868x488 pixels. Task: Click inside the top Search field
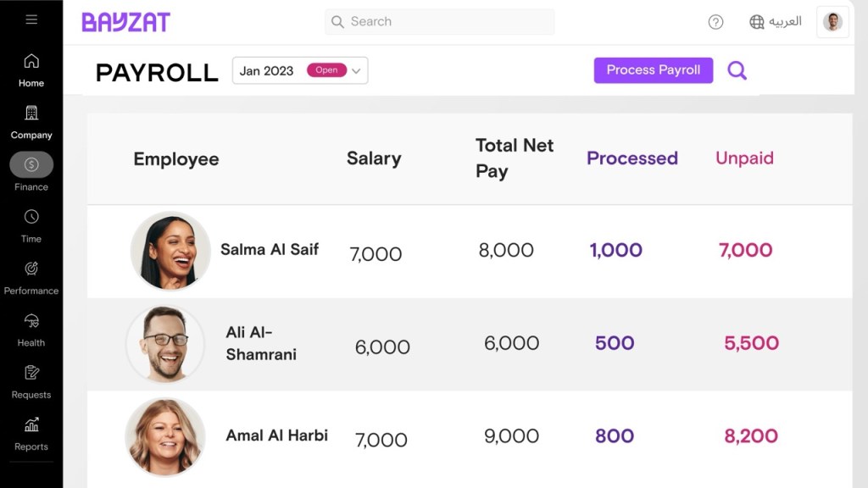[438, 21]
